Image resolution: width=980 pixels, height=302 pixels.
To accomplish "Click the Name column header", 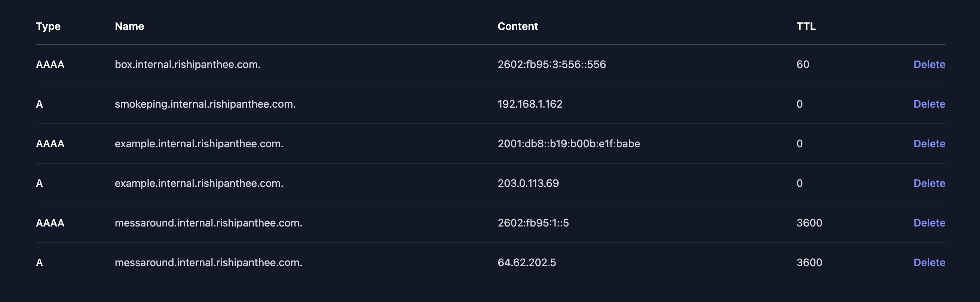I will pos(129,26).
